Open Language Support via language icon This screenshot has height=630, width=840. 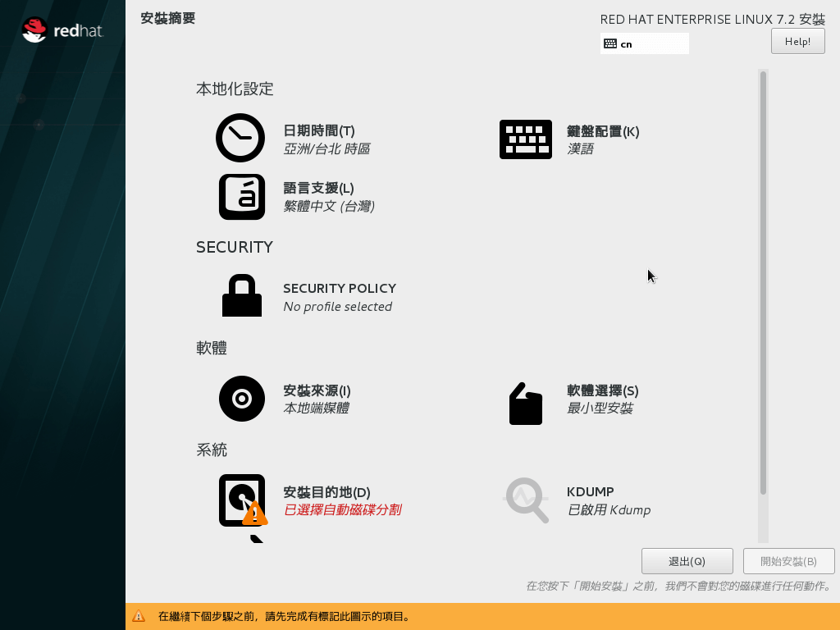(x=242, y=197)
